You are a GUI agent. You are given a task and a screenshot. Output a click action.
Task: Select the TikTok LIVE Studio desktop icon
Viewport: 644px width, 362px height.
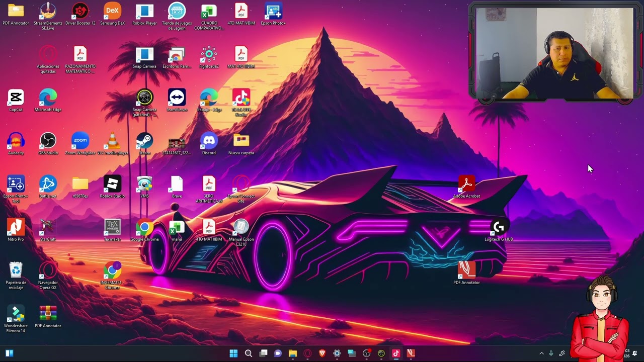(x=241, y=103)
